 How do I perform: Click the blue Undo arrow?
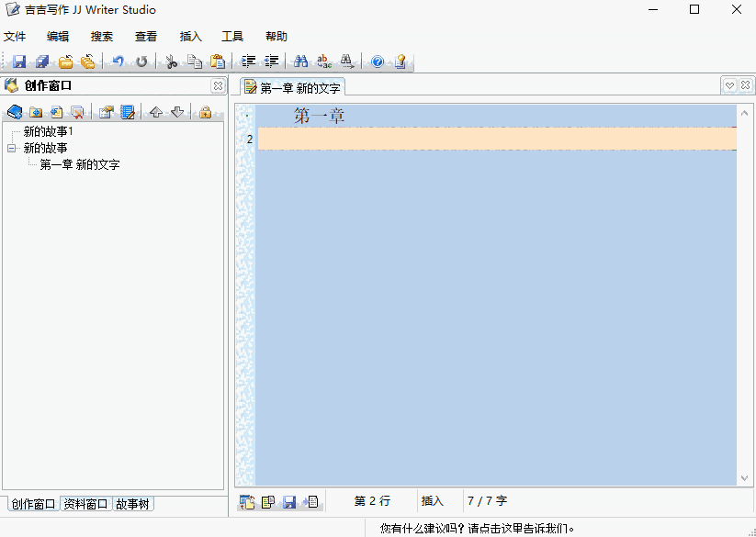[x=118, y=62]
